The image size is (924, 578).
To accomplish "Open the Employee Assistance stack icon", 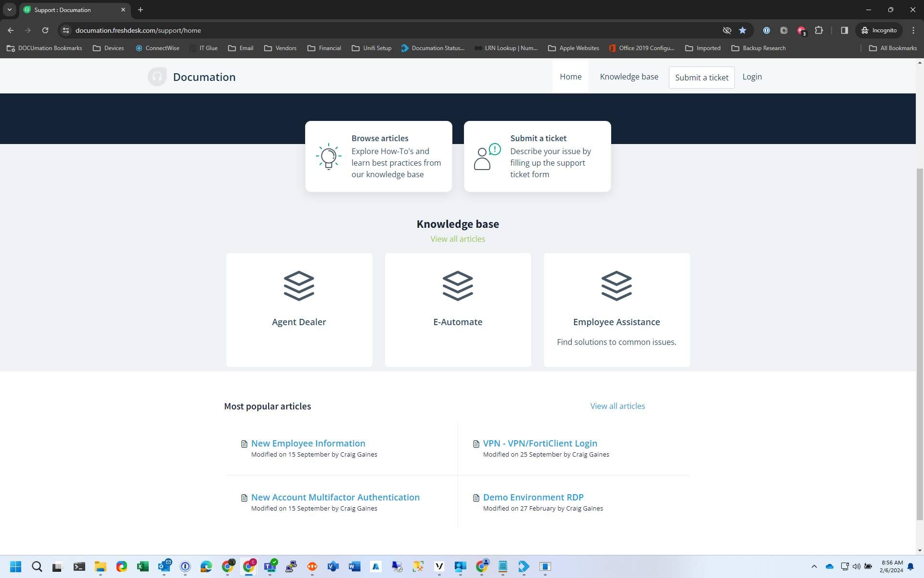I will (616, 286).
